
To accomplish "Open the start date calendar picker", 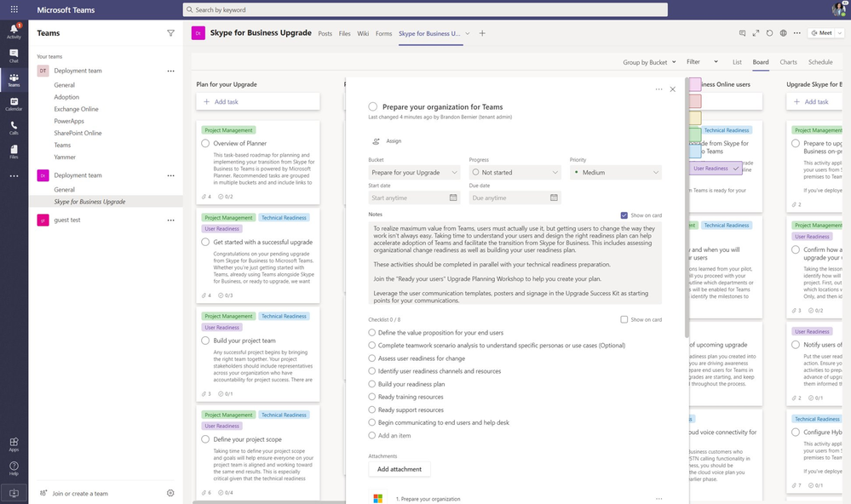I will (x=453, y=198).
